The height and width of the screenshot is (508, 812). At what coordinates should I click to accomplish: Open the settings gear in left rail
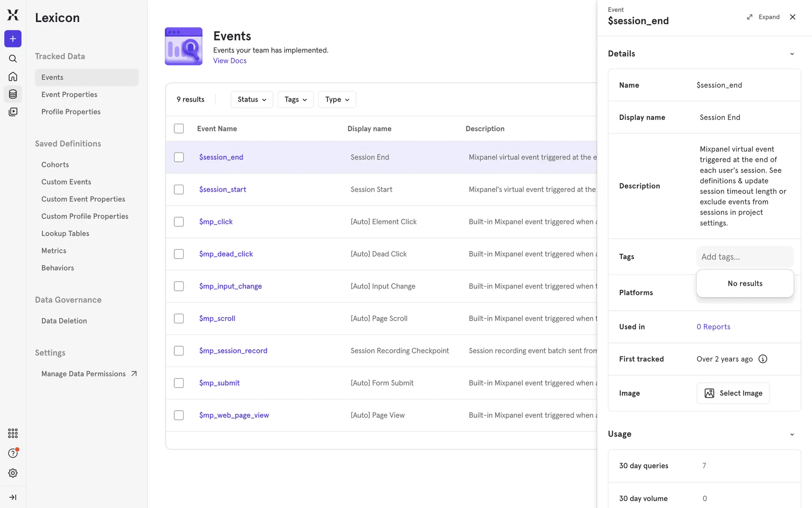click(x=13, y=473)
